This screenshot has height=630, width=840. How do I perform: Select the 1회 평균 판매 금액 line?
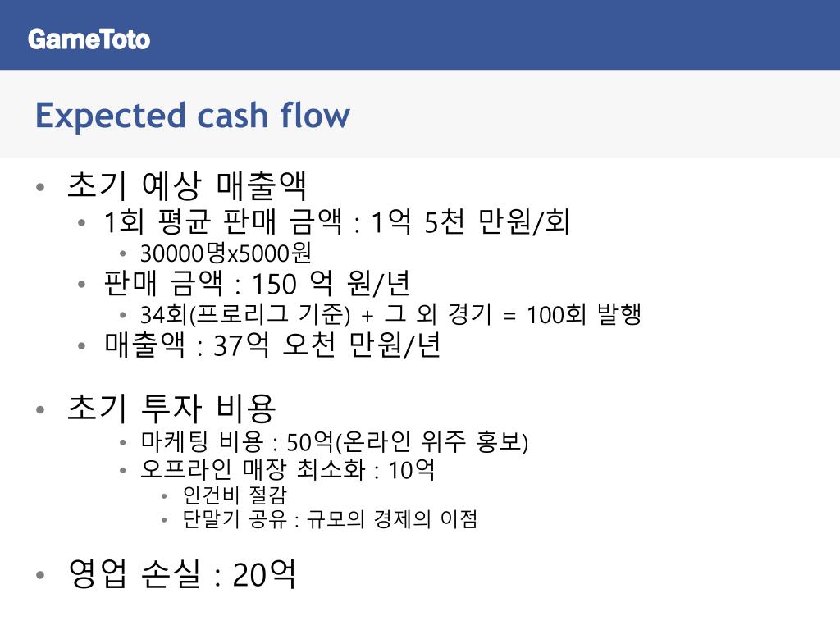(336, 222)
